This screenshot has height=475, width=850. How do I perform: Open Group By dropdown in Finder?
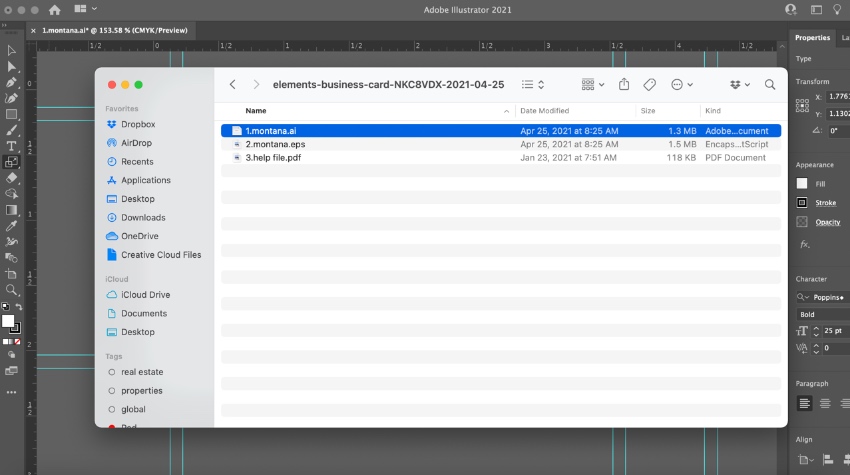coord(593,84)
